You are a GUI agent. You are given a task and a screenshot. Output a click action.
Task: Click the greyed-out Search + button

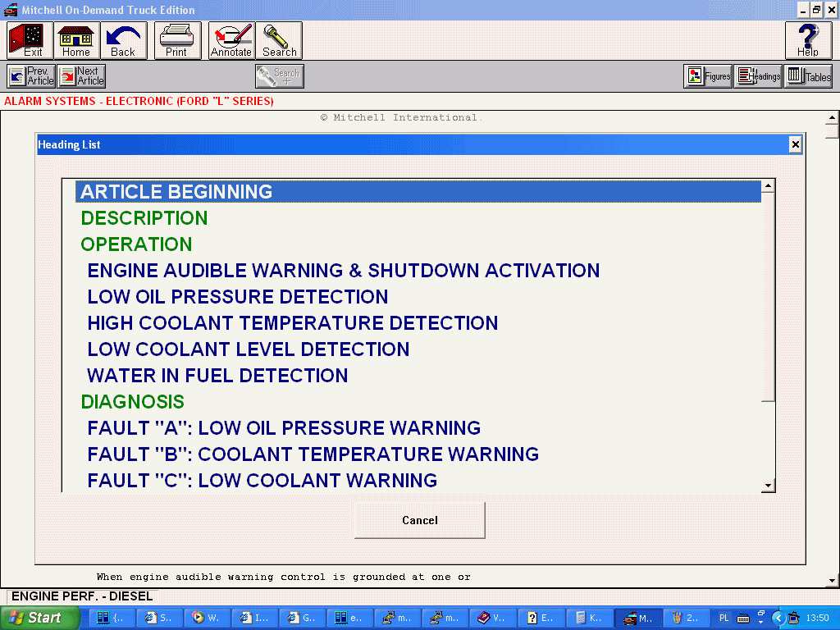279,76
